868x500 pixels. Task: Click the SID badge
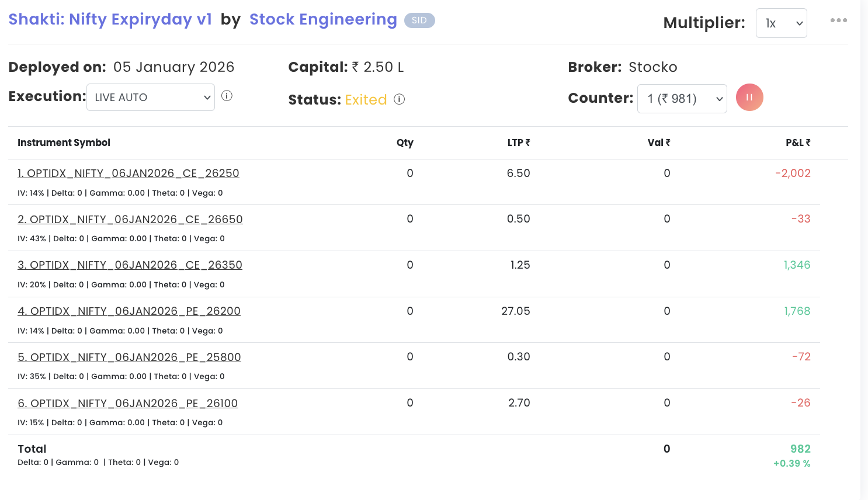(419, 20)
